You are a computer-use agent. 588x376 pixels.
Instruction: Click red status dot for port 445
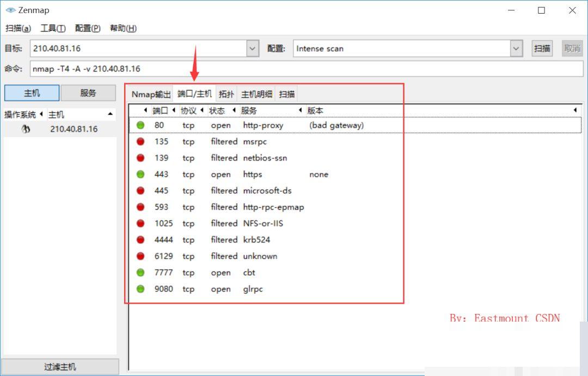pos(140,190)
